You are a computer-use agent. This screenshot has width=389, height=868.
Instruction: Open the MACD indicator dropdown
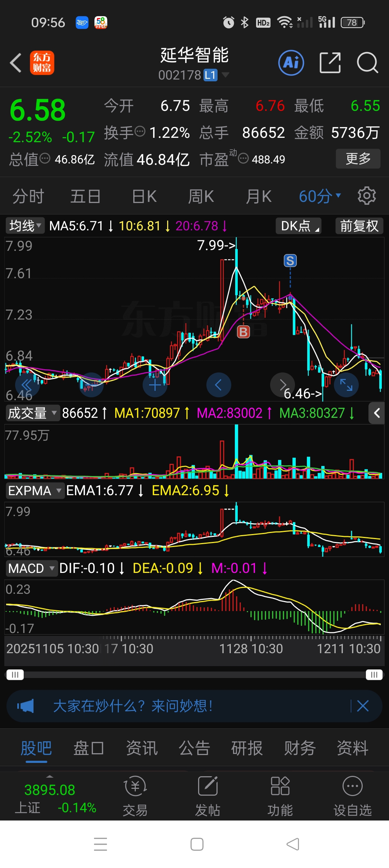click(x=31, y=568)
